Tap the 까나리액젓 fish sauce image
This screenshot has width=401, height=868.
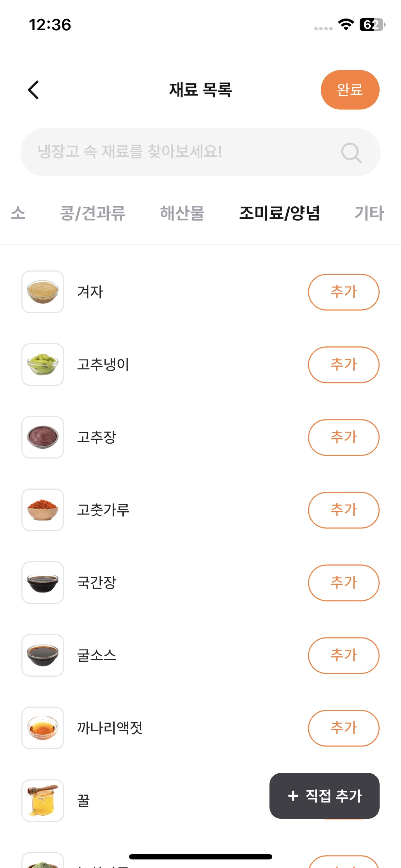pyautogui.click(x=43, y=728)
